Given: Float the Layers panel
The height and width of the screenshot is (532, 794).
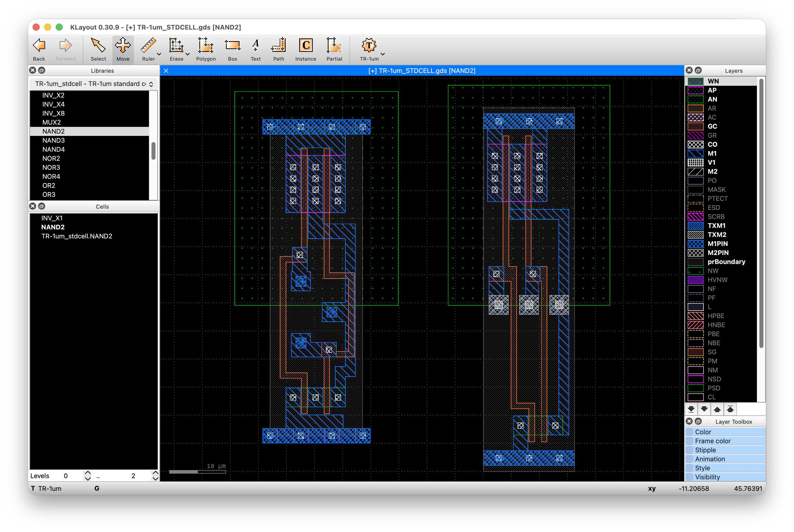Looking at the screenshot, I should [x=698, y=70].
